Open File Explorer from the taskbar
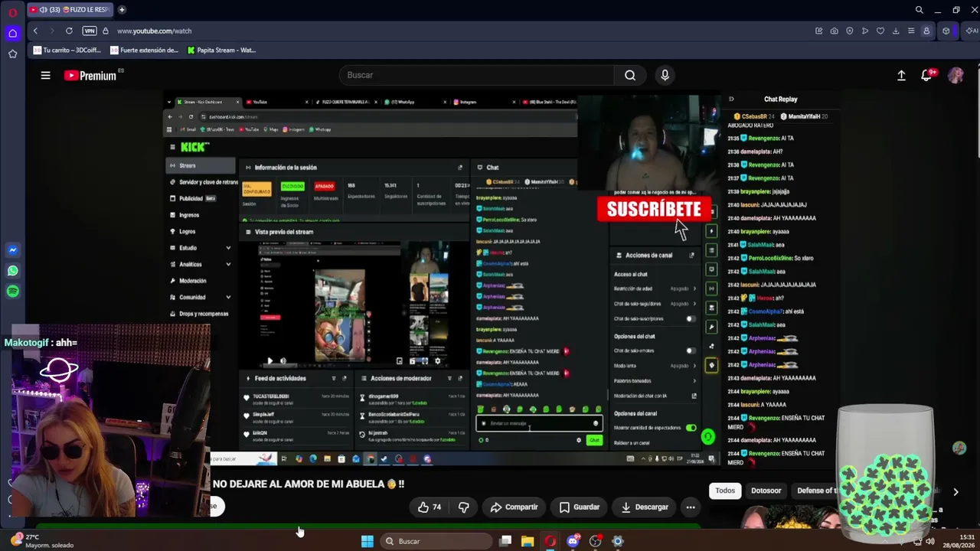The image size is (980, 551). tap(528, 541)
